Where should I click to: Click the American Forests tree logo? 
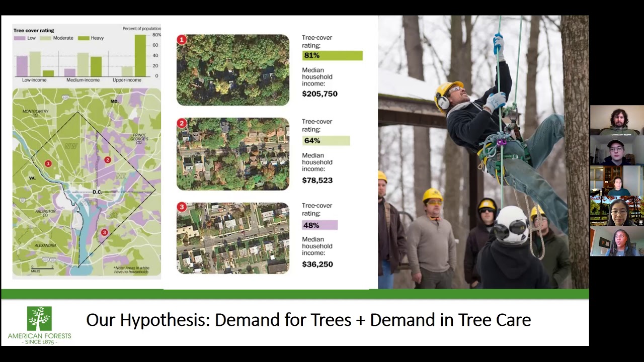pos(39,319)
